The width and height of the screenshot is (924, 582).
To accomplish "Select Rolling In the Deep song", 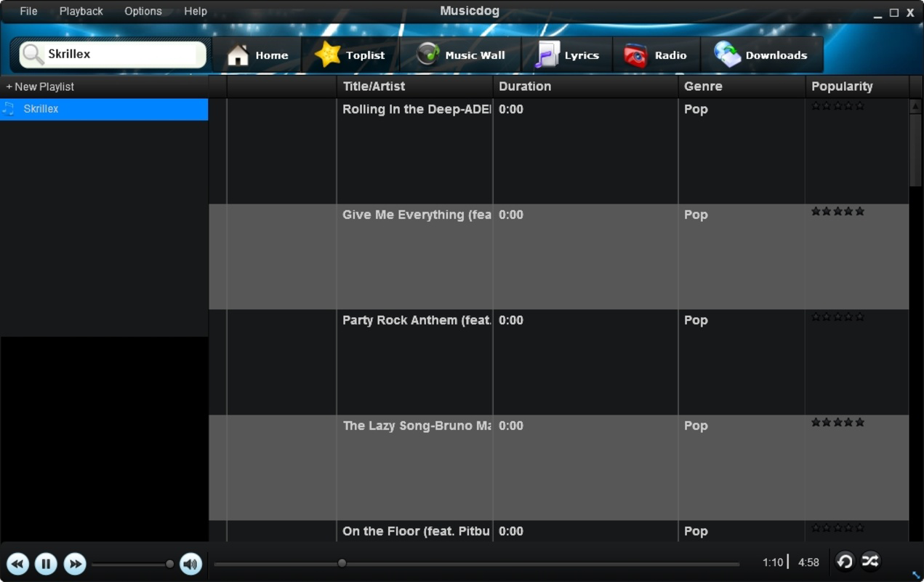I will pos(417,109).
